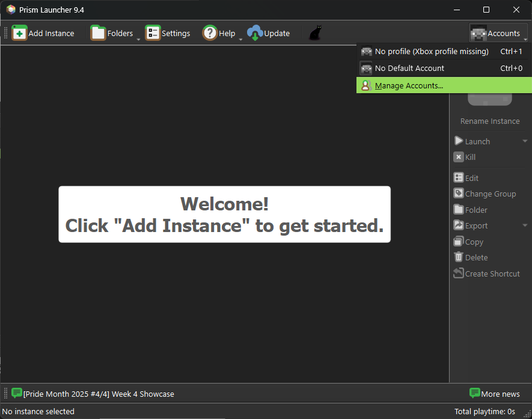Collapse the Accounts dropdown button
Image resolution: width=532 pixels, height=419 pixels.
(x=498, y=33)
